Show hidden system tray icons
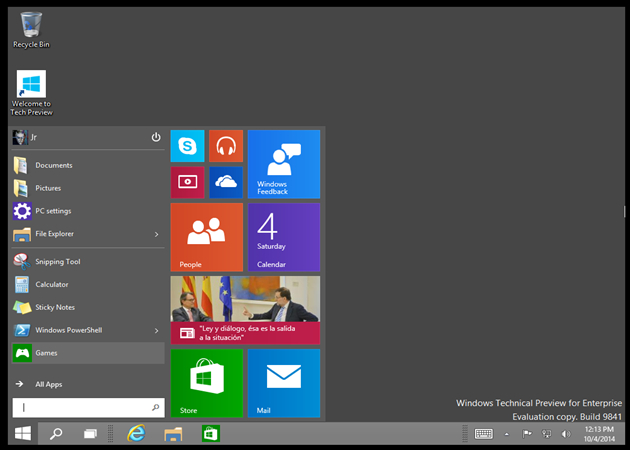 [x=506, y=434]
